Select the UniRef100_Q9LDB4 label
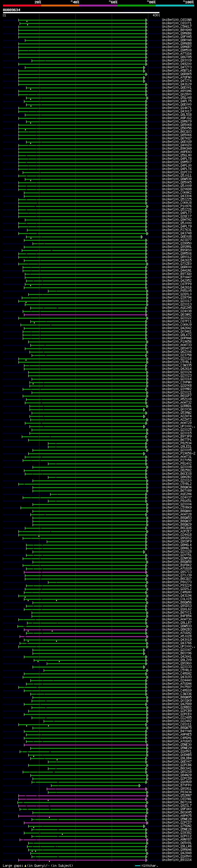This screenshot has height=868, width=197. pyautogui.click(x=176, y=758)
